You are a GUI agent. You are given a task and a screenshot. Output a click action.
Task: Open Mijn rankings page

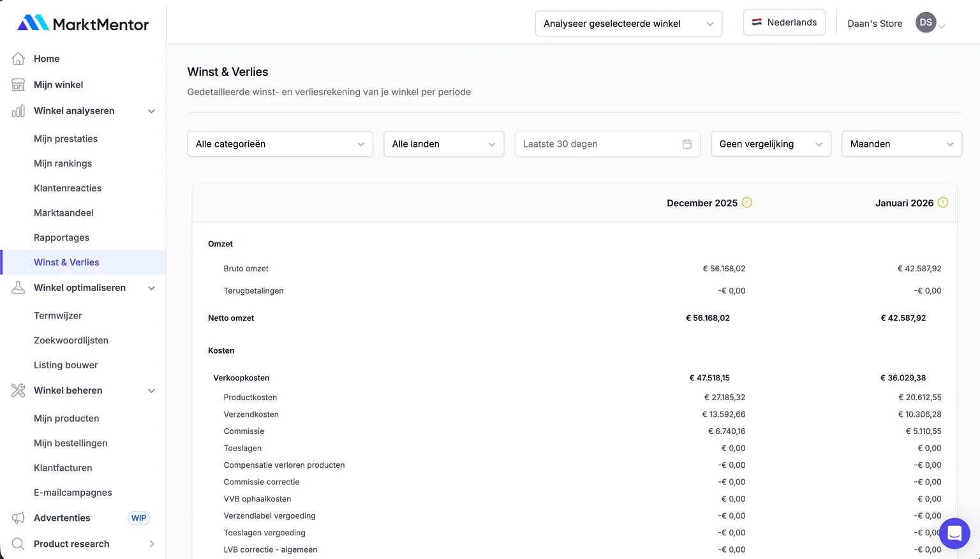[x=63, y=163]
